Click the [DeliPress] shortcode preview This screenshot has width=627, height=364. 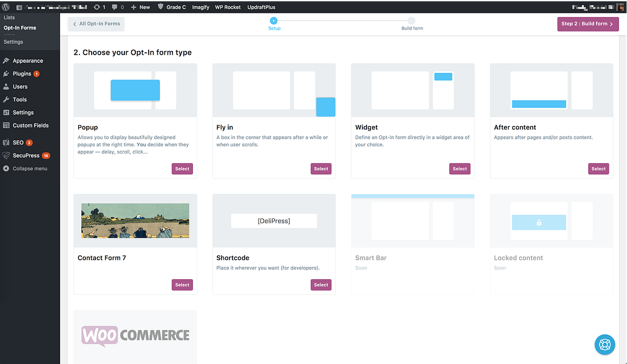(x=274, y=221)
